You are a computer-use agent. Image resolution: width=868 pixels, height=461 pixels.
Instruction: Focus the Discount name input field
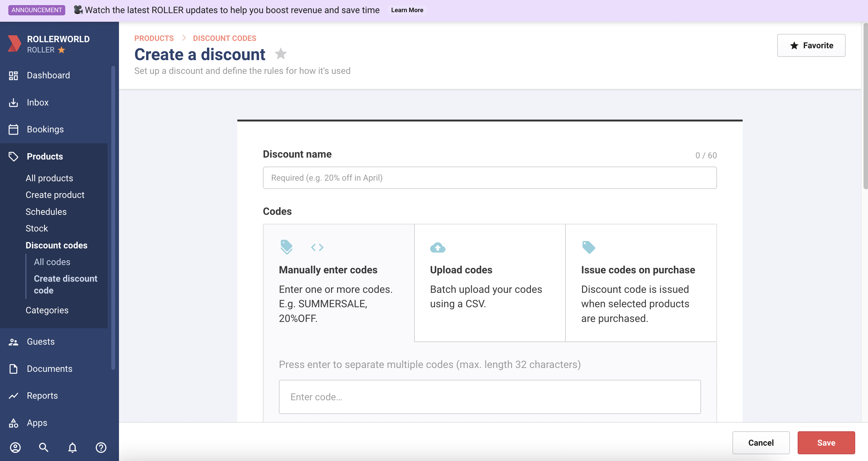tap(490, 178)
